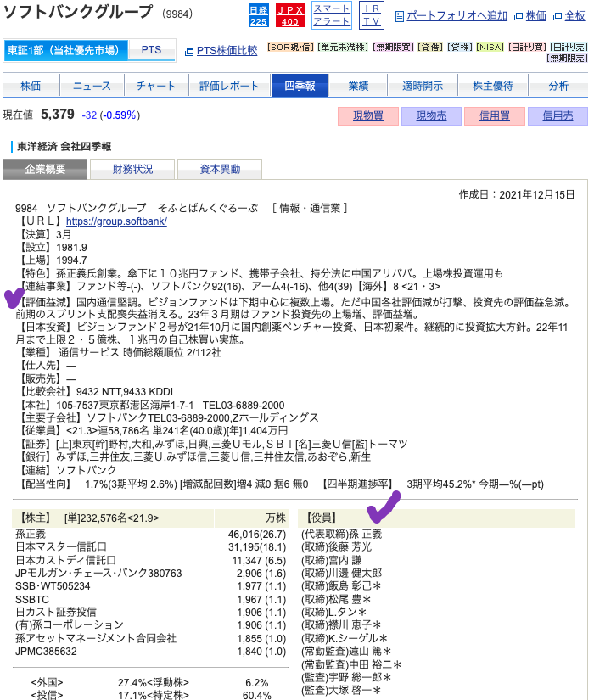594x700 pixels.
Task: Open the 株主優待 tab
Action: (x=493, y=86)
